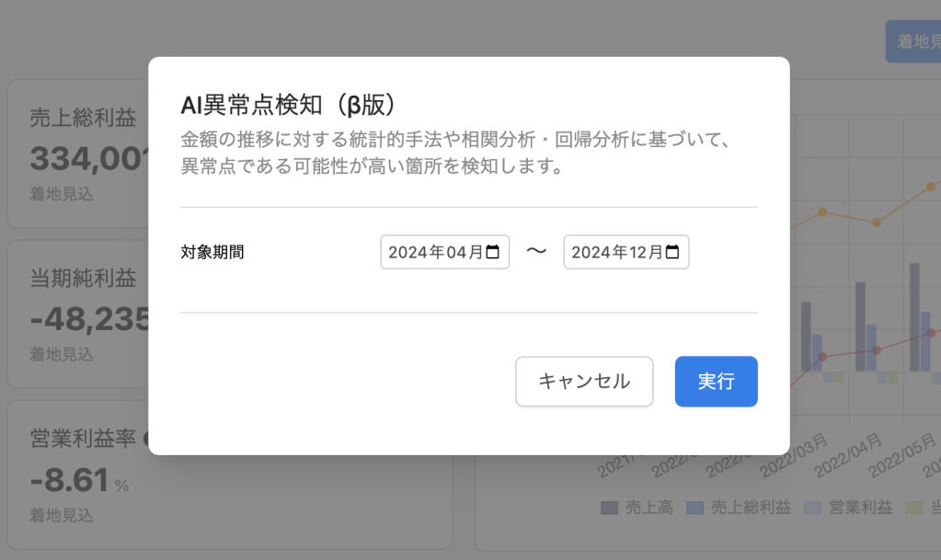Focus the 2024年12月 end date field
This screenshot has height=560, width=941.
(616, 252)
